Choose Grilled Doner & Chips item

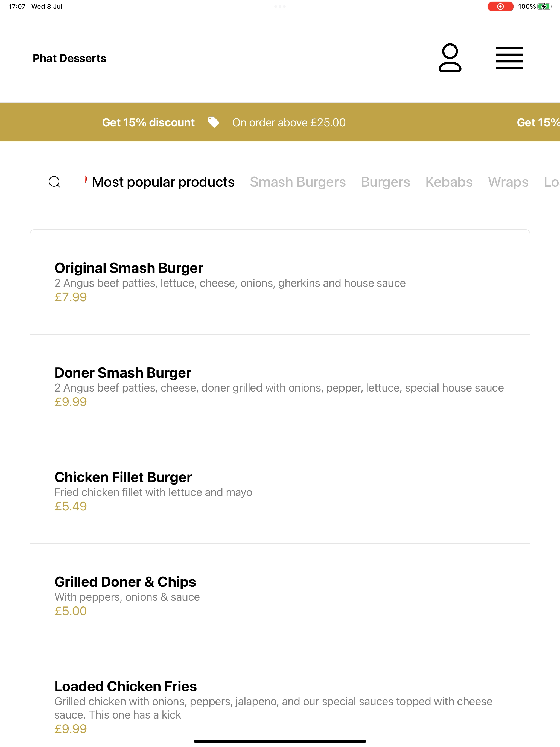(280, 596)
